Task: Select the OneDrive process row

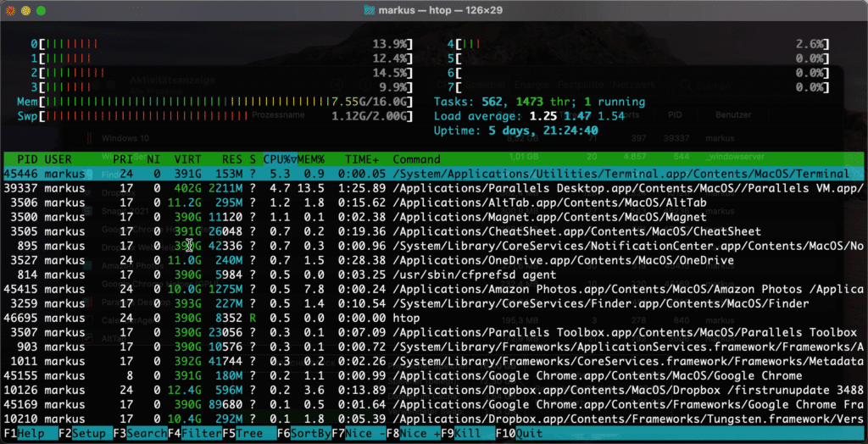Action: [433, 260]
